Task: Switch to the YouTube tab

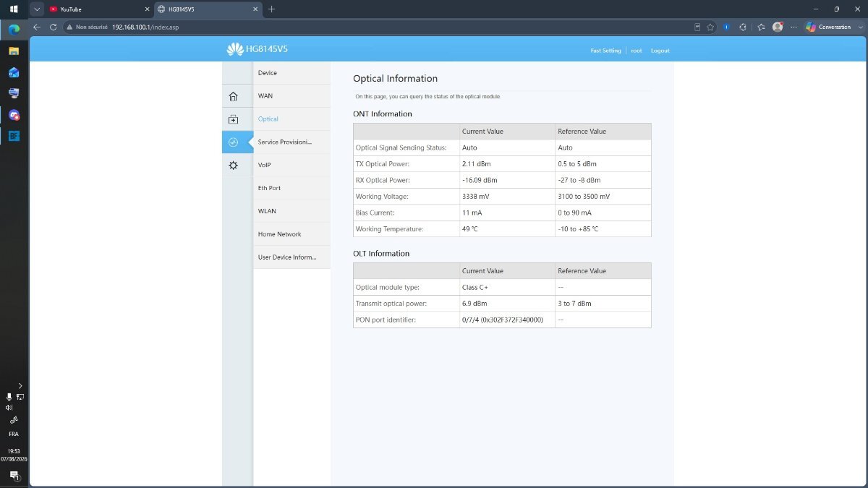Action: pos(98,9)
